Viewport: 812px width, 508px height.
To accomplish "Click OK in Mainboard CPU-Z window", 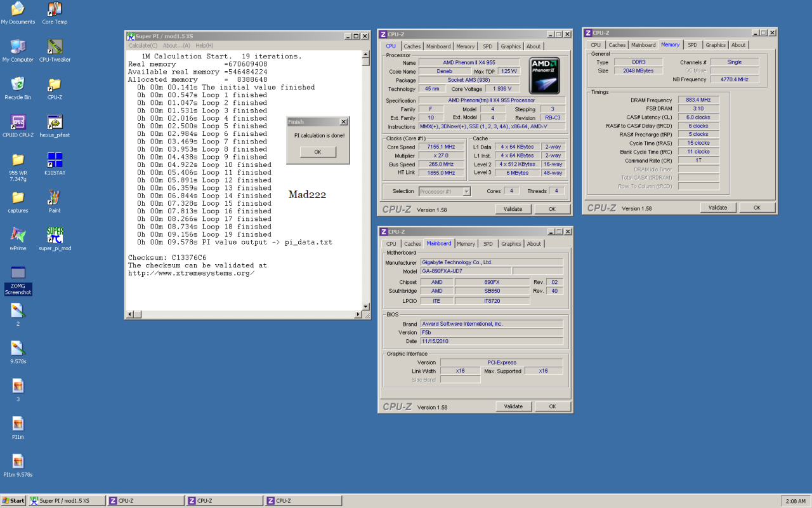I will tap(552, 406).
